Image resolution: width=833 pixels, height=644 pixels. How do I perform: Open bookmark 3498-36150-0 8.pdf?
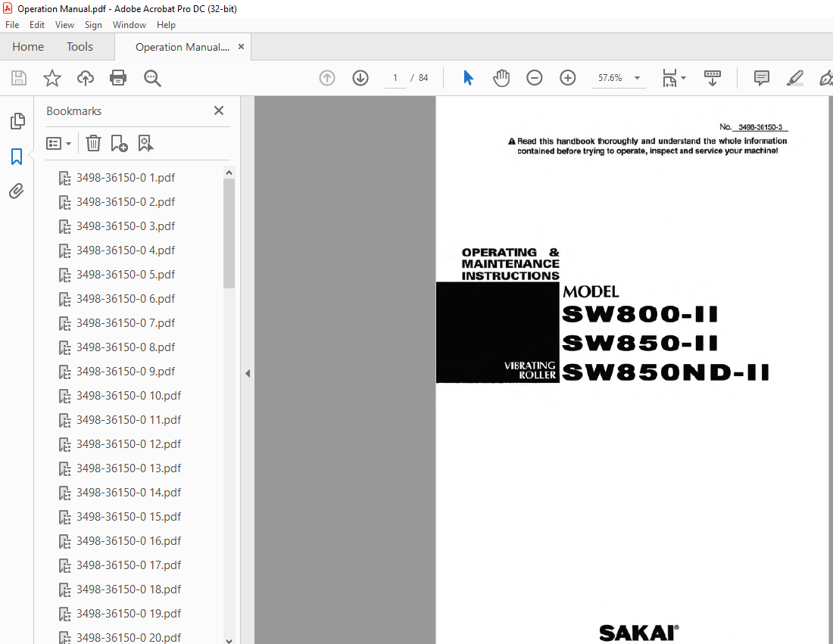[x=126, y=347]
